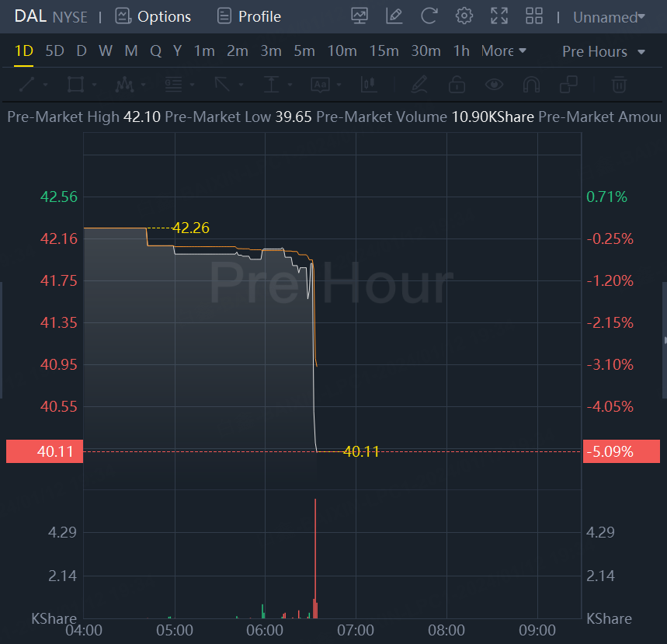The image size is (667, 644).
Task: Enter fullscreen with the expand arrows icon
Action: (x=499, y=16)
